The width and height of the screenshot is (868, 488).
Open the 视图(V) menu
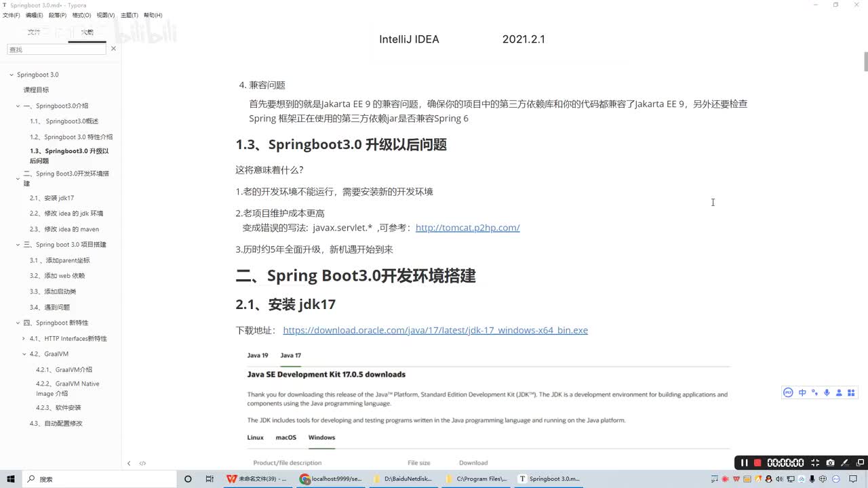point(105,15)
